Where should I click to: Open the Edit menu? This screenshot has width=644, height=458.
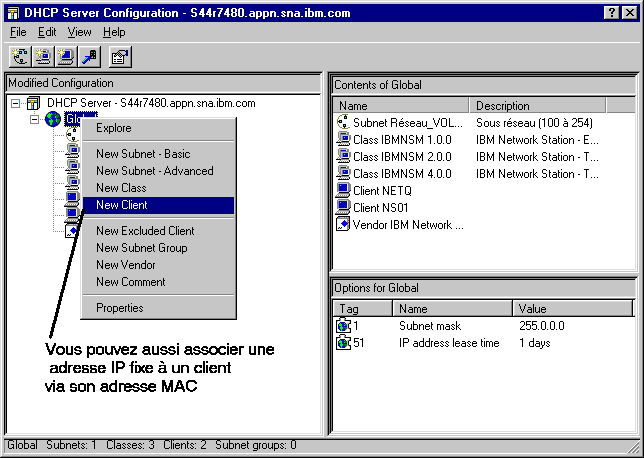[x=47, y=32]
